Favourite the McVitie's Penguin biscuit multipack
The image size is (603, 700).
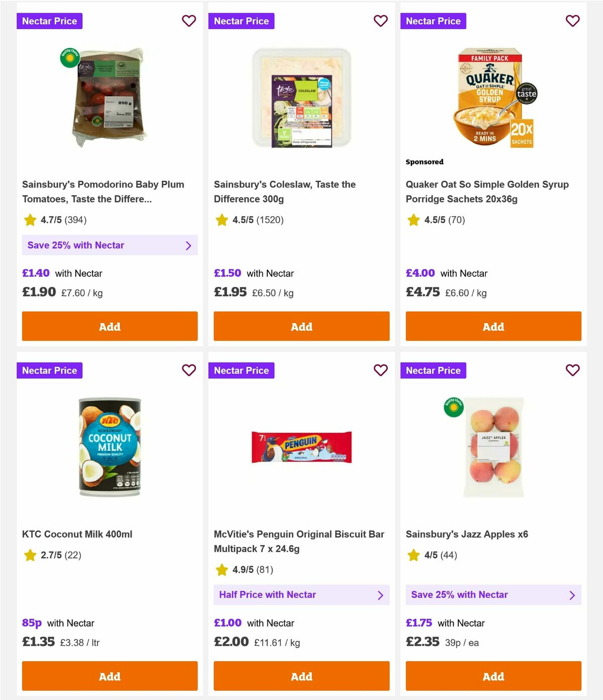tap(381, 370)
